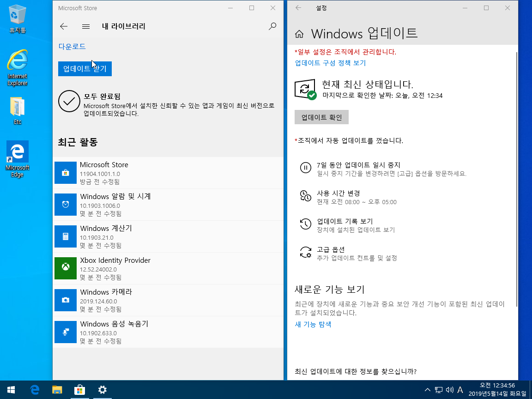Toggle IME input mode indicator A
Viewport: 532px width, 399px height.
point(460,390)
